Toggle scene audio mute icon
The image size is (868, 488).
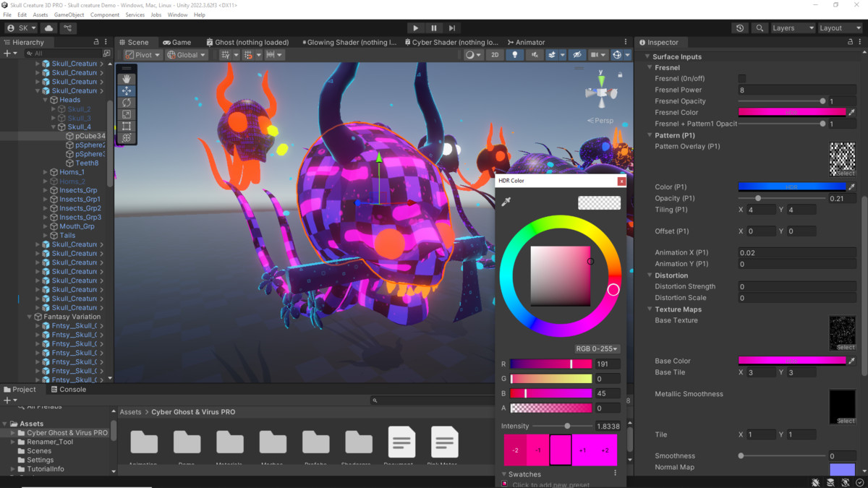535,55
